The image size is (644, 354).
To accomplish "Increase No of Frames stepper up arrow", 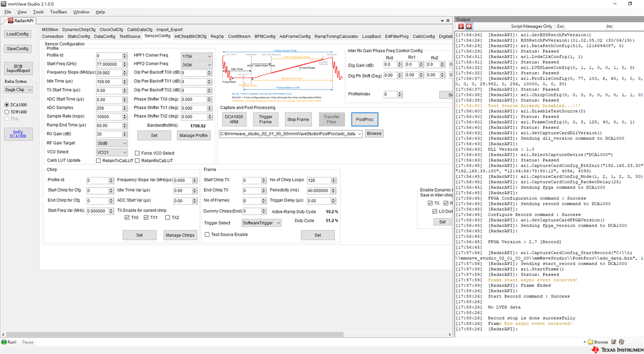I will tap(264, 199).
